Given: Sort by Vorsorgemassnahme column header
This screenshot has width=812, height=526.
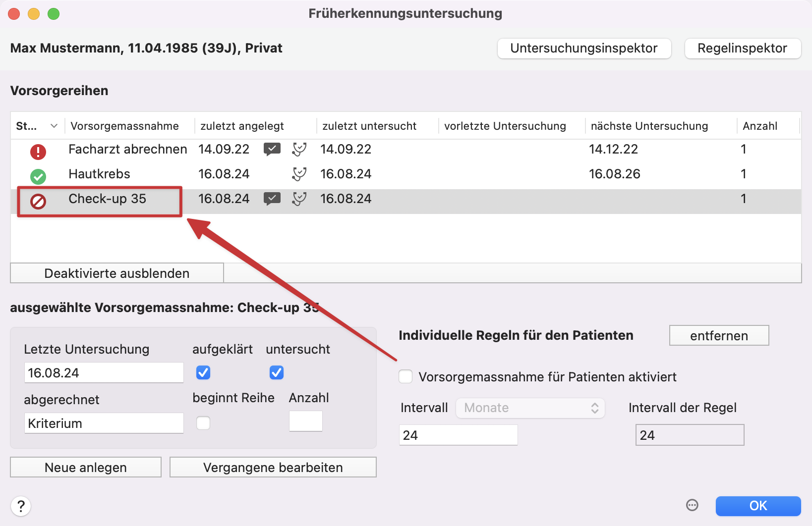Looking at the screenshot, I should pos(124,126).
